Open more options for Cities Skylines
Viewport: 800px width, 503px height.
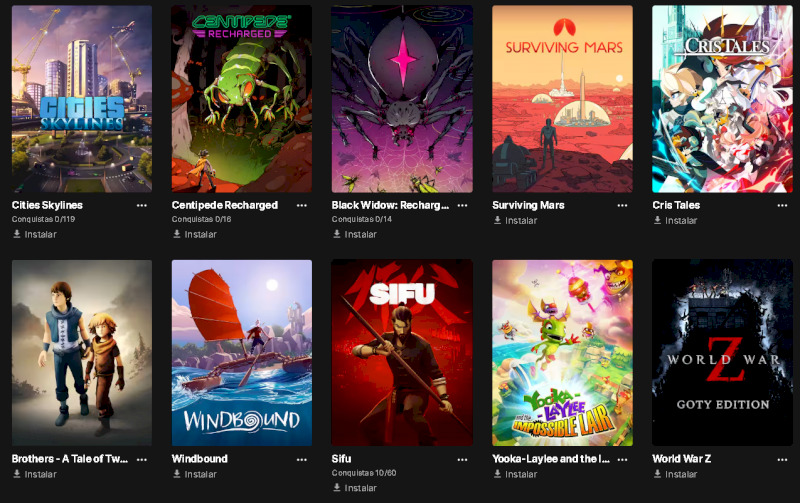[x=142, y=205]
